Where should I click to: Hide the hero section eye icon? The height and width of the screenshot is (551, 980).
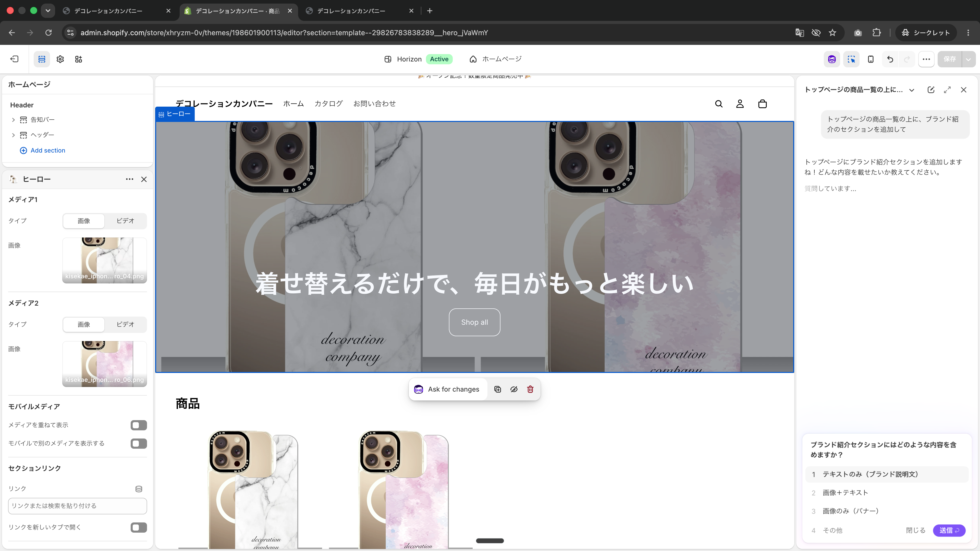[x=514, y=389]
